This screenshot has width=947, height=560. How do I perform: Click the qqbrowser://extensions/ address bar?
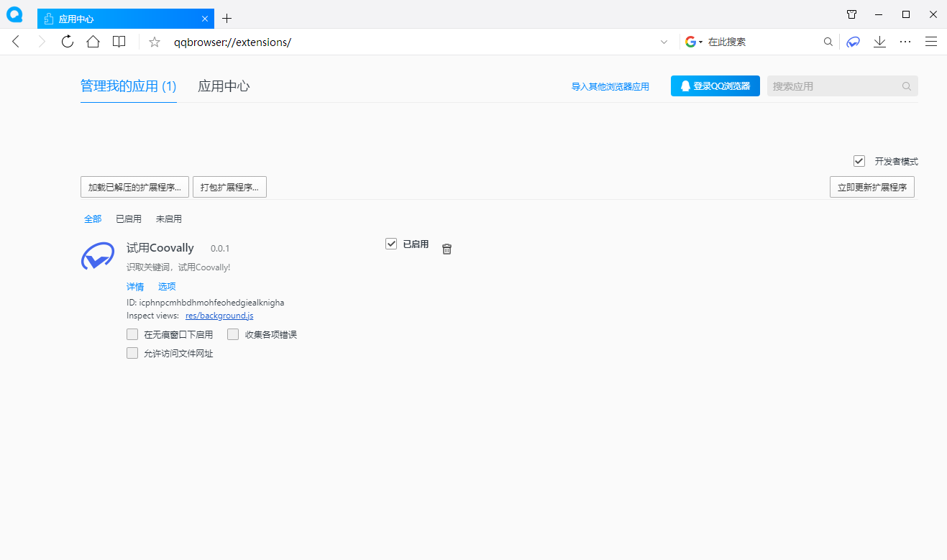point(410,42)
